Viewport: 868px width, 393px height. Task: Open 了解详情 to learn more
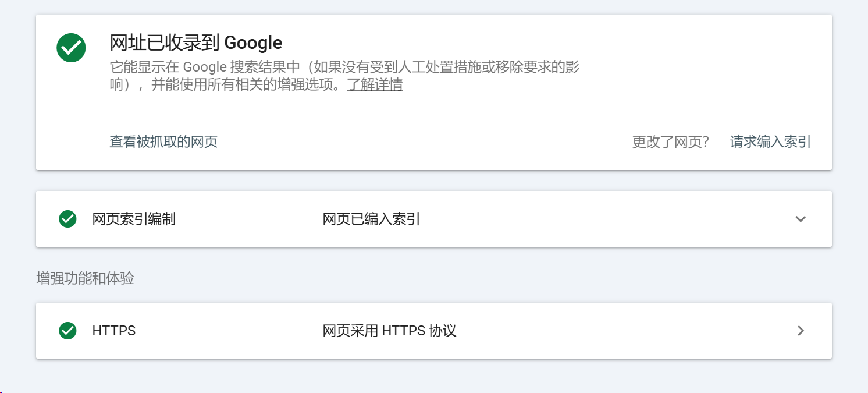(375, 84)
